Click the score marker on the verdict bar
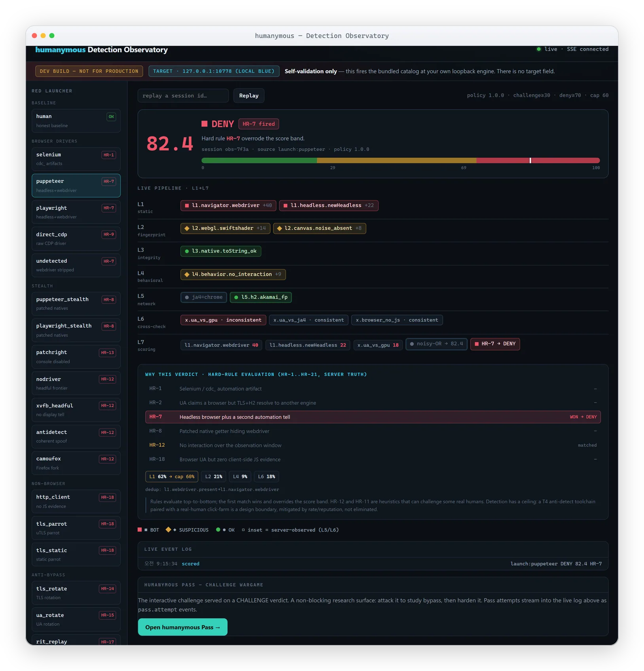This screenshot has width=644, height=671. pyautogui.click(x=530, y=160)
